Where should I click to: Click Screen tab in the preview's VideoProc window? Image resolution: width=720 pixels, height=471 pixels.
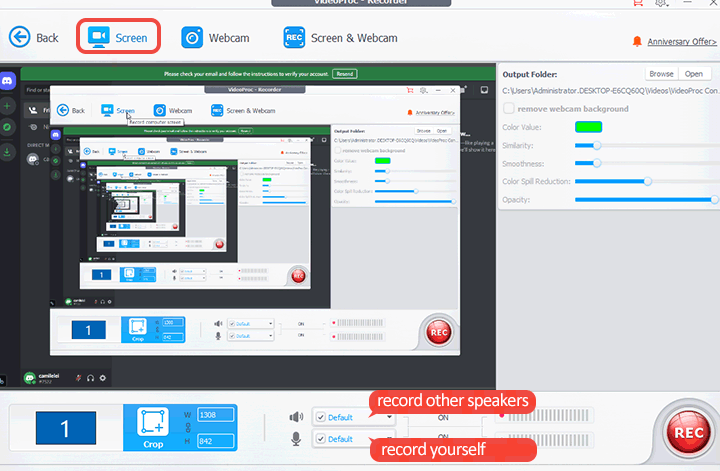click(x=118, y=110)
